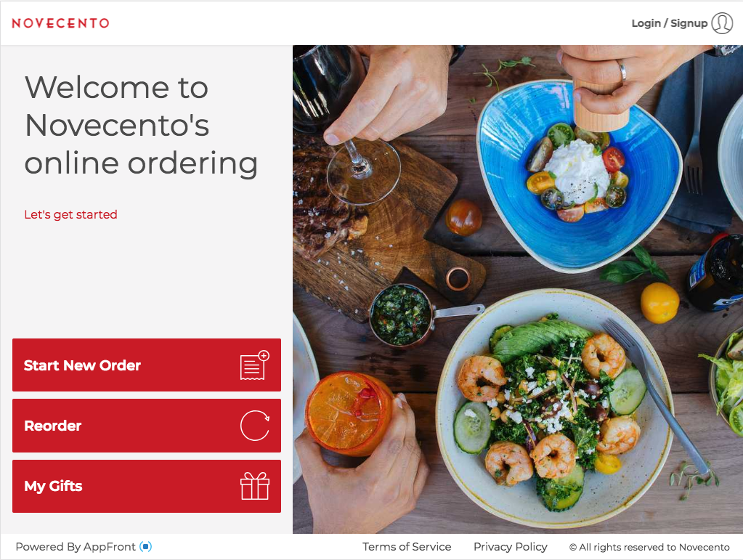Click the orange cocktail glass in photo
This screenshot has height=560, width=743.
(349, 413)
